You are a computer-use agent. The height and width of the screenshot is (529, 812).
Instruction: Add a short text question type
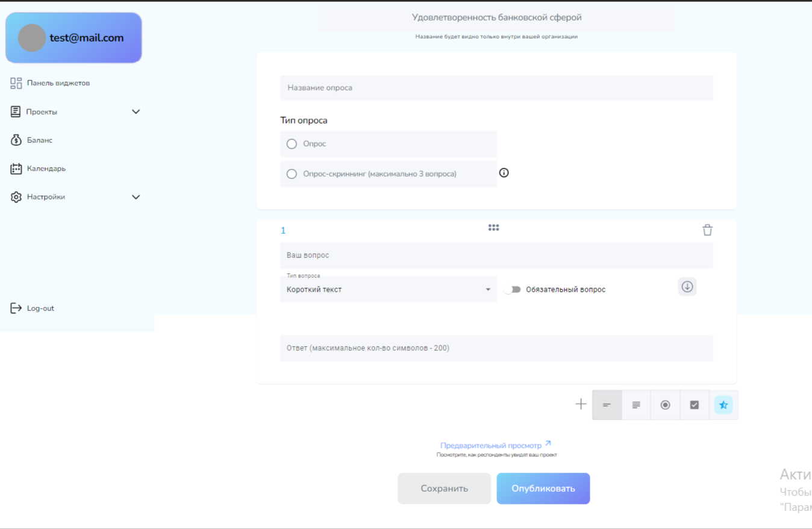click(607, 405)
